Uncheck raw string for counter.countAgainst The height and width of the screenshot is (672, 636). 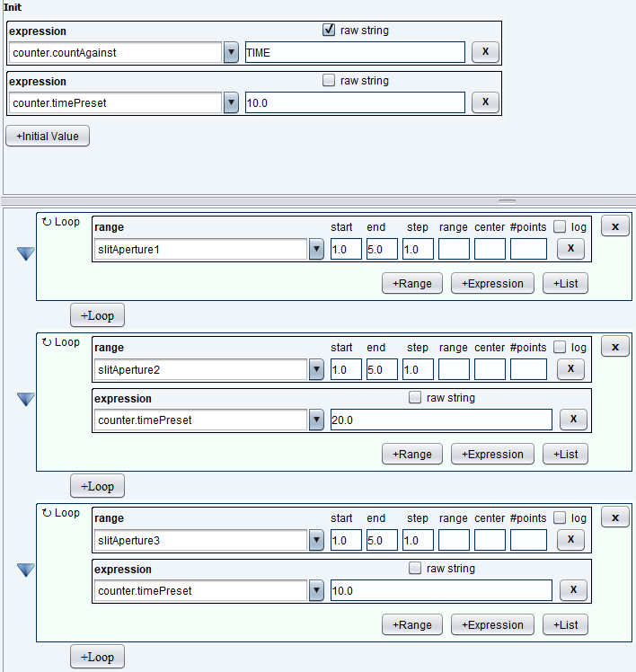pos(329,30)
